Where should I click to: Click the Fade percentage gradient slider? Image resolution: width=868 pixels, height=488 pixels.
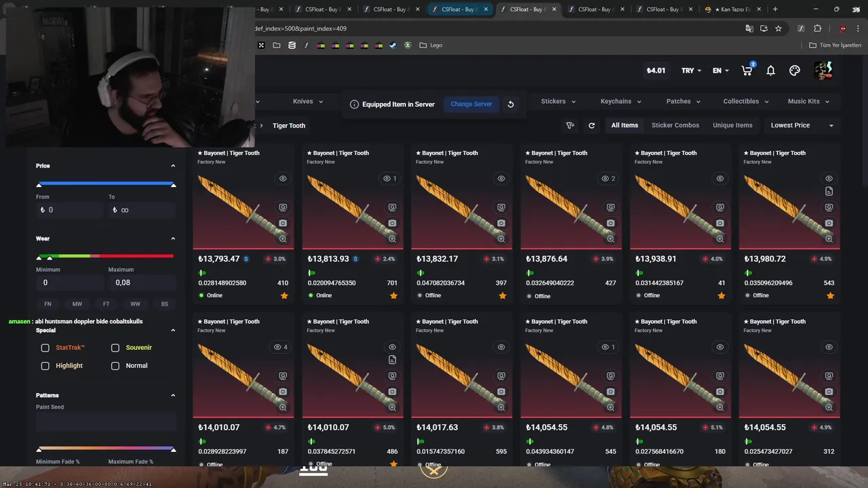point(106,449)
